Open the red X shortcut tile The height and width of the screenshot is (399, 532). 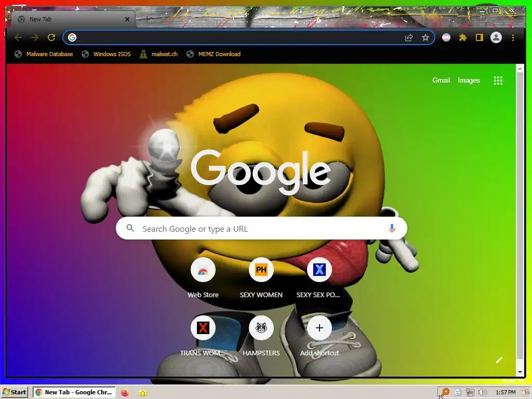tap(203, 328)
